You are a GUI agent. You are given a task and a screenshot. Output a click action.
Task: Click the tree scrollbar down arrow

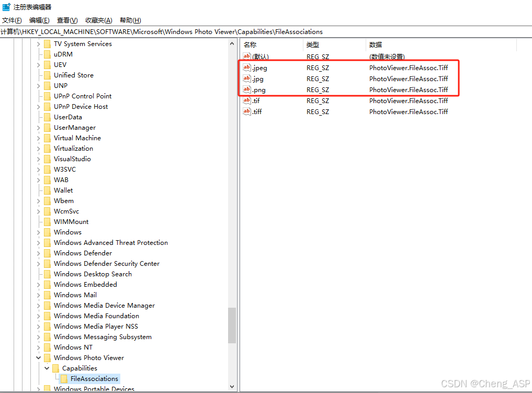point(232,387)
